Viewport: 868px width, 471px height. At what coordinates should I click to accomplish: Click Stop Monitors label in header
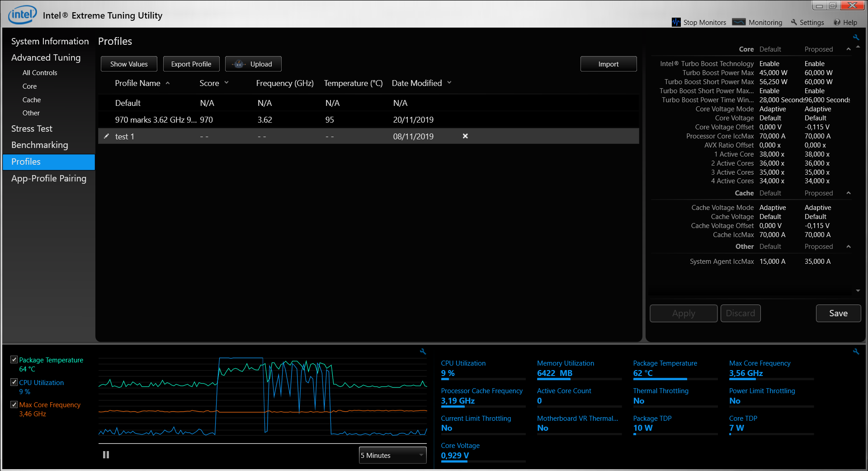[x=704, y=22]
